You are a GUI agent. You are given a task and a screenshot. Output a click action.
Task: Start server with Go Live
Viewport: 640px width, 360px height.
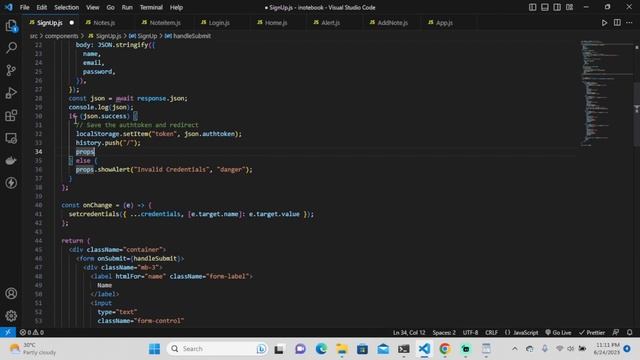[x=558, y=332]
